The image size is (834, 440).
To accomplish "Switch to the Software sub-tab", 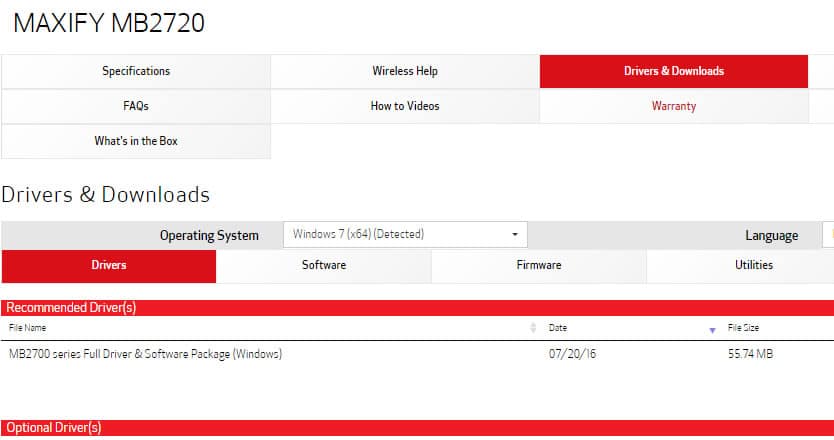I will pyautogui.click(x=324, y=266).
